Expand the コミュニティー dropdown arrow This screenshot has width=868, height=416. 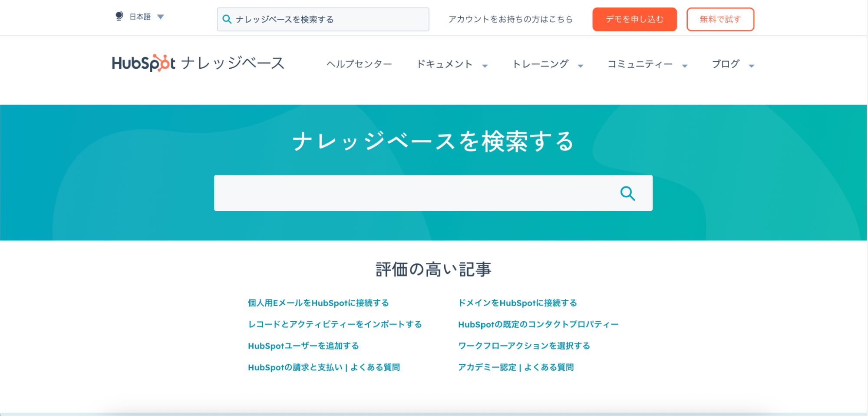pos(685,66)
